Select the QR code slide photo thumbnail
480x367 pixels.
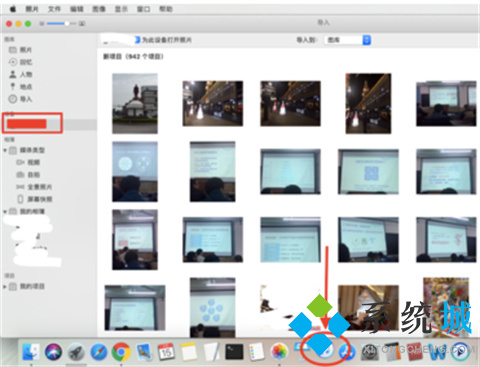(x=368, y=172)
